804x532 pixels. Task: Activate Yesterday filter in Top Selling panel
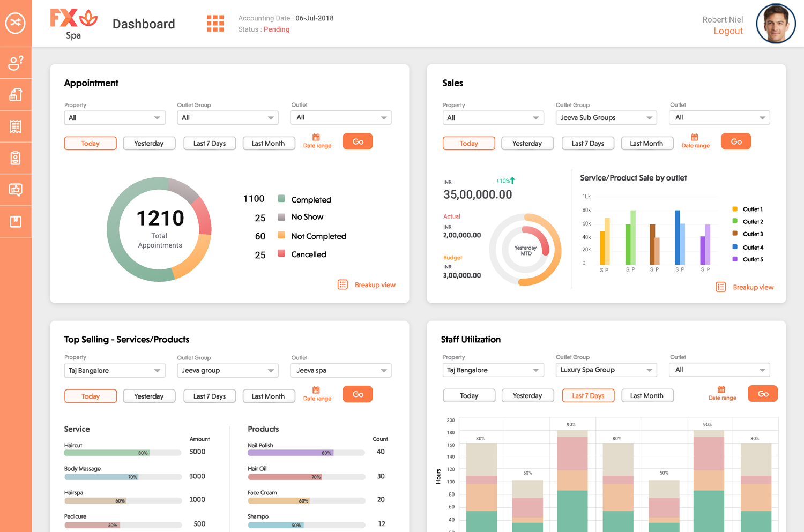pos(149,396)
